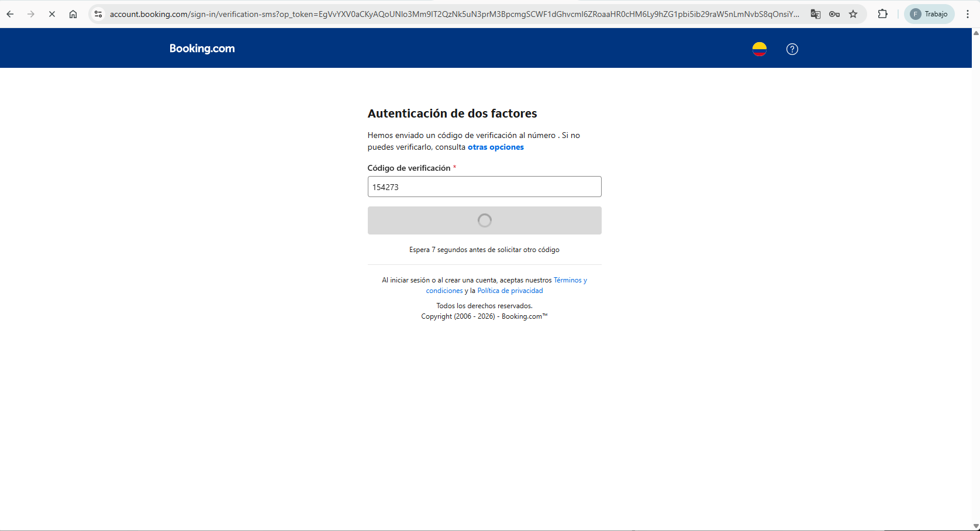The height and width of the screenshot is (531, 980).
Task: Open the browser home page
Action: click(73, 14)
